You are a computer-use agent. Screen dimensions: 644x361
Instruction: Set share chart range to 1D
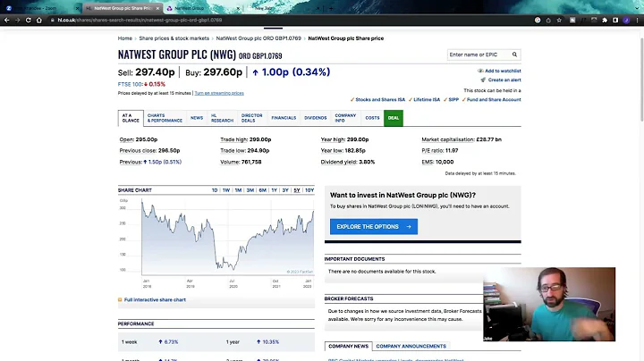(x=215, y=190)
